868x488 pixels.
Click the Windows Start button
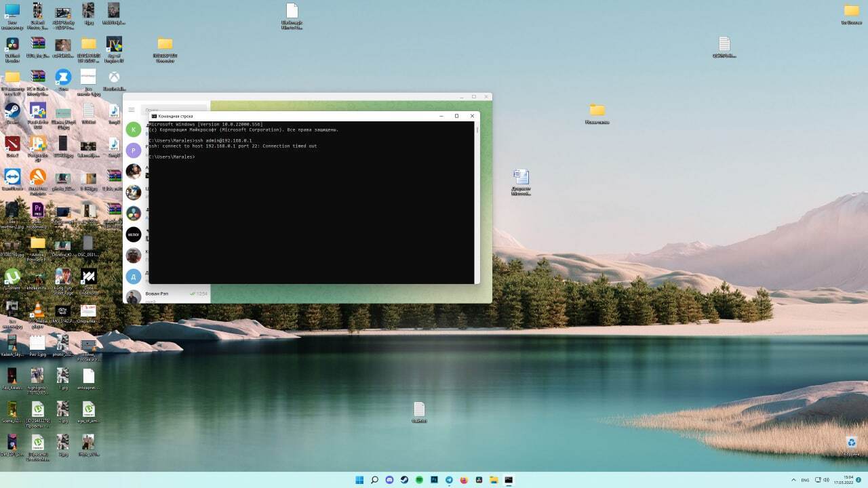[359, 480]
